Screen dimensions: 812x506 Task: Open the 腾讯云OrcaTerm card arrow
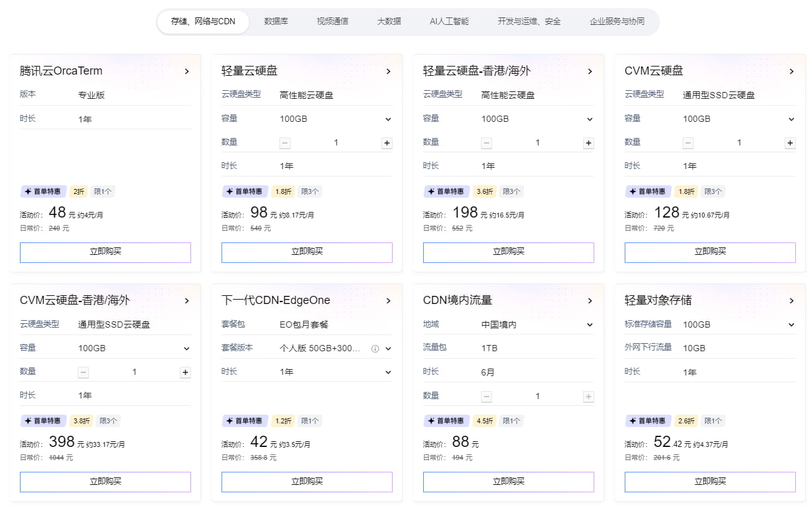pyautogui.click(x=187, y=71)
